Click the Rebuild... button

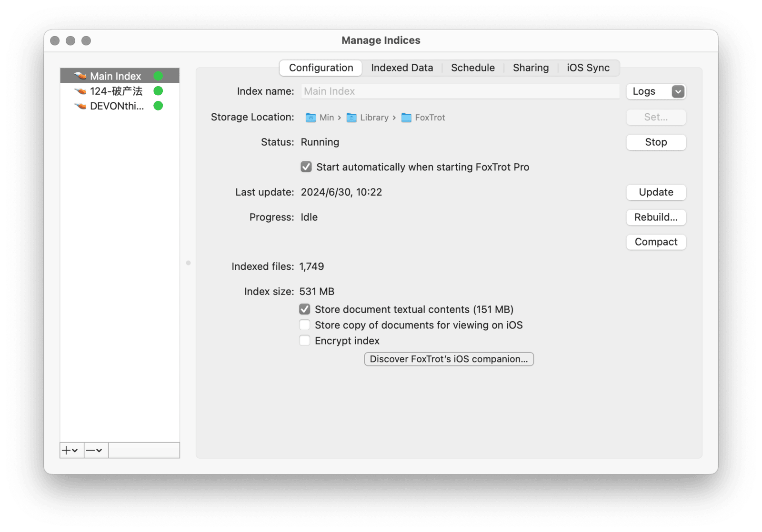point(656,217)
